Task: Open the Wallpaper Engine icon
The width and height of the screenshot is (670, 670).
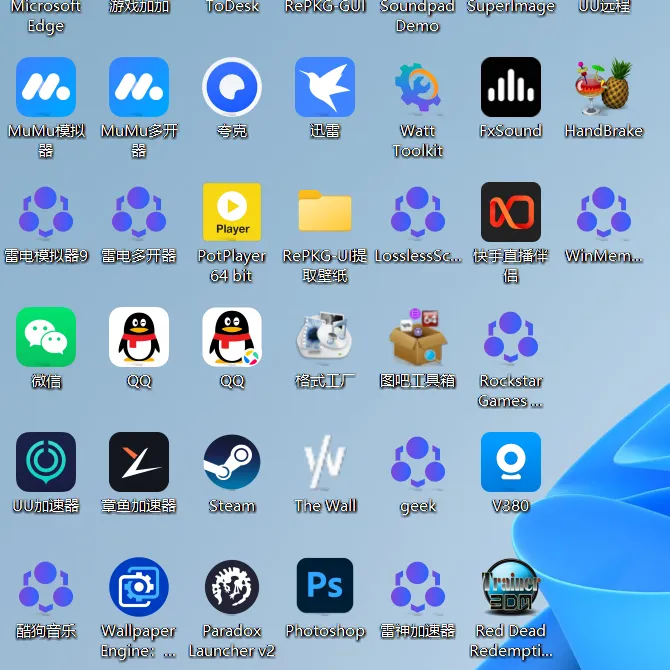Action: pyautogui.click(x=139, y=587)
